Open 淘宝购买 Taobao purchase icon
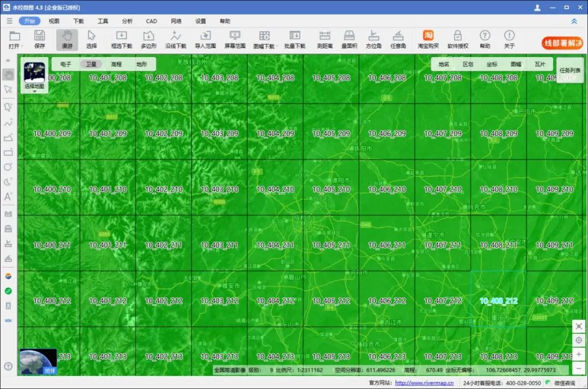Screen dimensions: 588x389 tap(428, 39)
